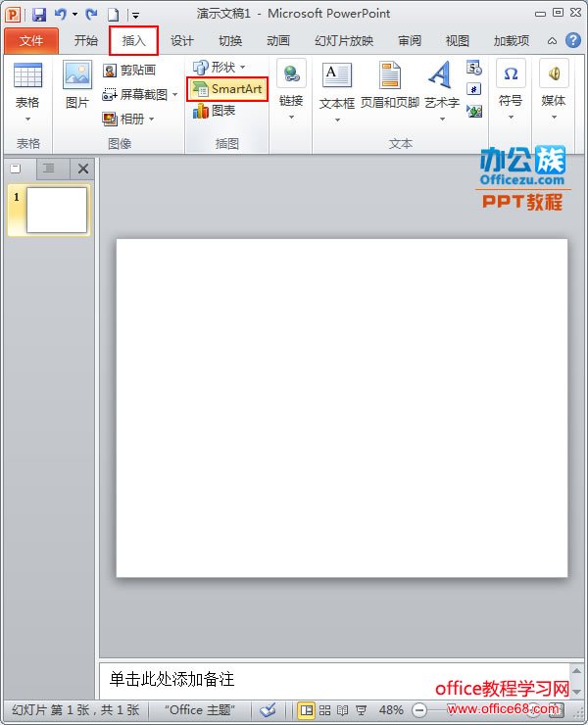Click the 媒体 (Media) speaker icon
The image size is (588, 725).
point(555,73)
